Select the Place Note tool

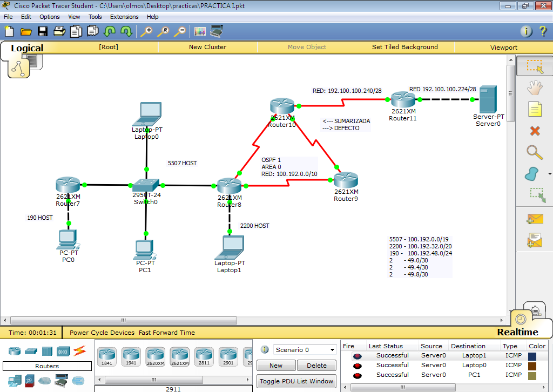pyautogui.click(x=535, y=109)
